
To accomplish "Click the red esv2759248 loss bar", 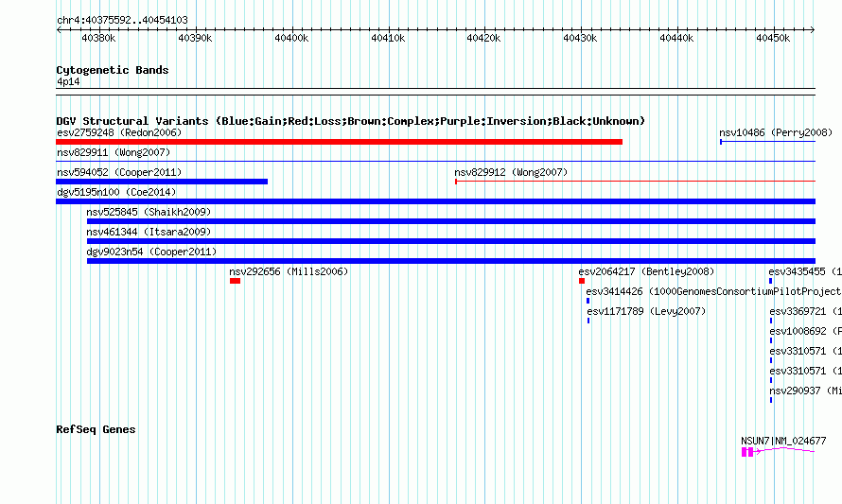I will point(340,142).
